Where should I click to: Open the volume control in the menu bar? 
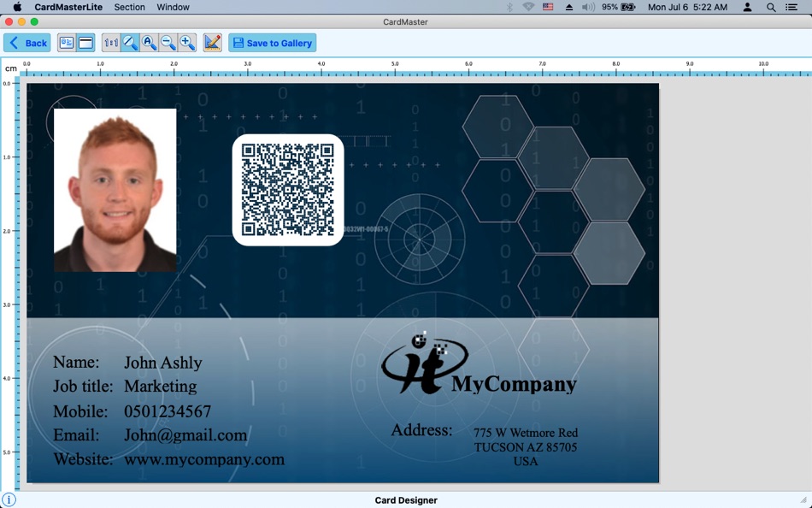click(x=588, y=7)
